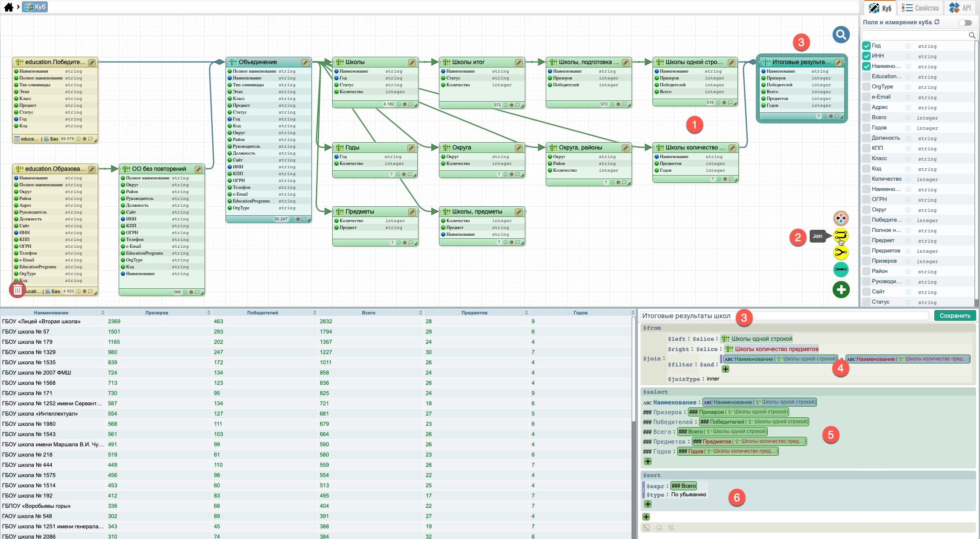Change join type inner value
The image size is (980, 539).
713,379
